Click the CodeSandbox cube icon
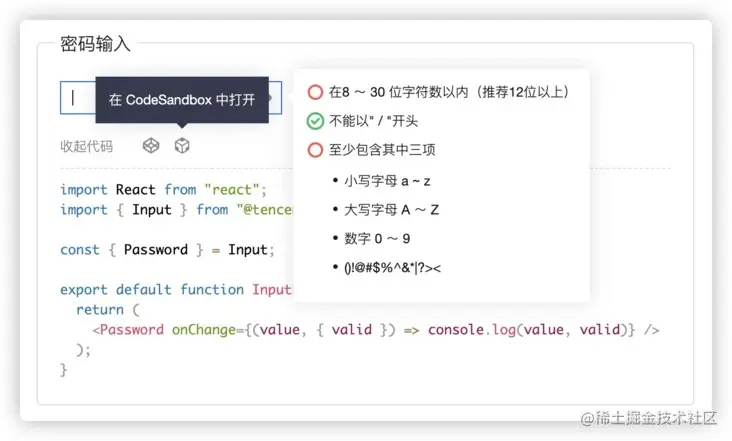Screen dimensions: 732x441 point(182,146)
